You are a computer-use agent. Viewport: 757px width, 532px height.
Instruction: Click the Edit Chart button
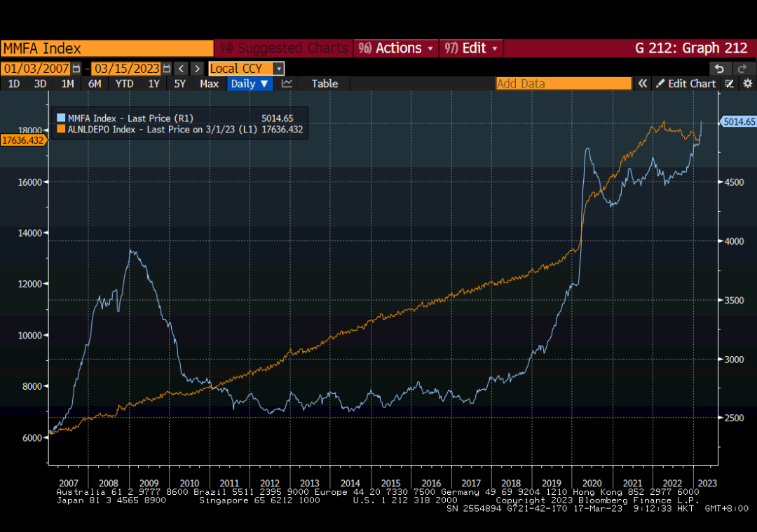[686, 83]
